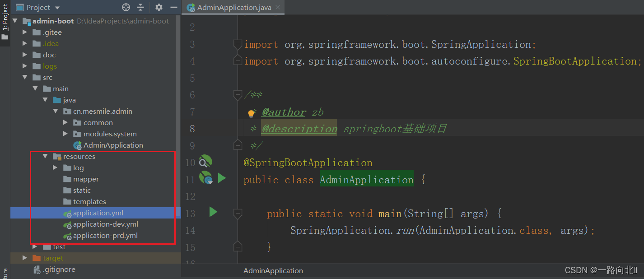Click the AdminApplication Spring class icon in tree

(x=77, y=145)
